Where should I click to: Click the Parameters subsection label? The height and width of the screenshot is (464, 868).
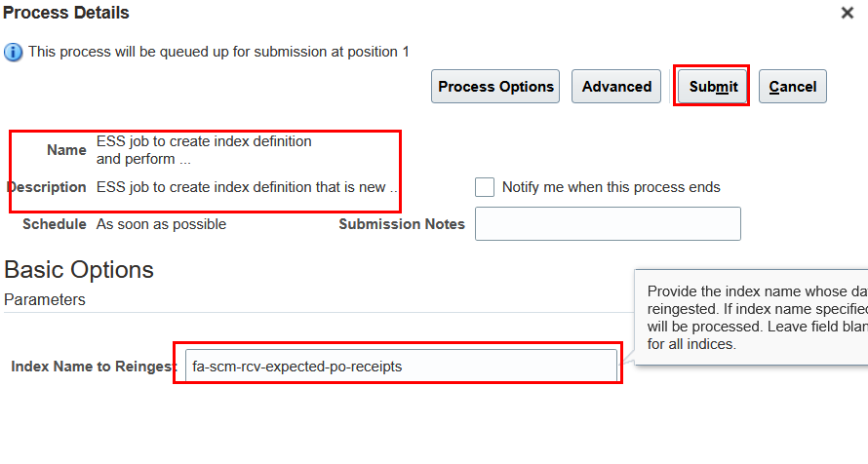[x=44, y=299]
